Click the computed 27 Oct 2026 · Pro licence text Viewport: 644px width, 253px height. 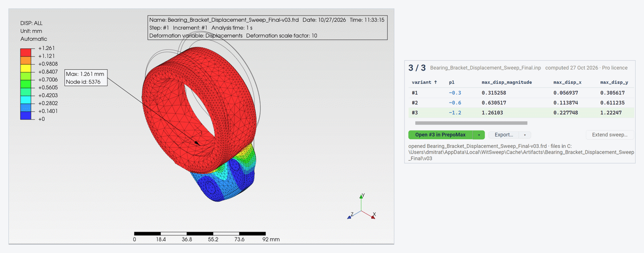[586, 68]
